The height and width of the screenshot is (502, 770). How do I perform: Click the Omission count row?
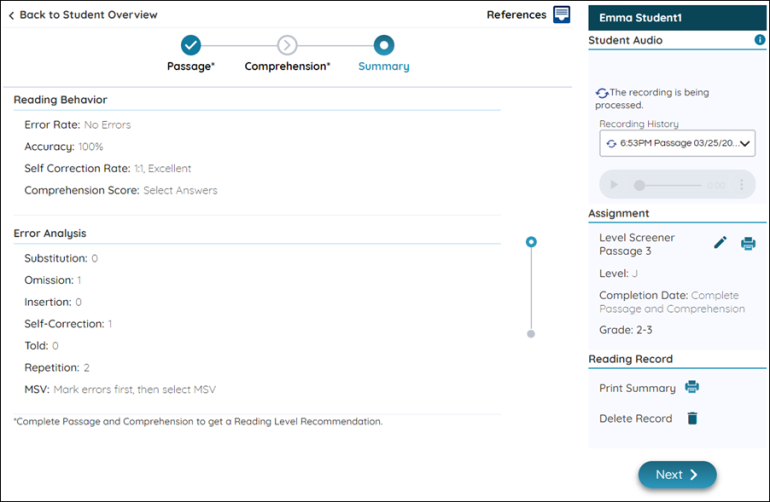pyautogui.click(x=53, y=280)
